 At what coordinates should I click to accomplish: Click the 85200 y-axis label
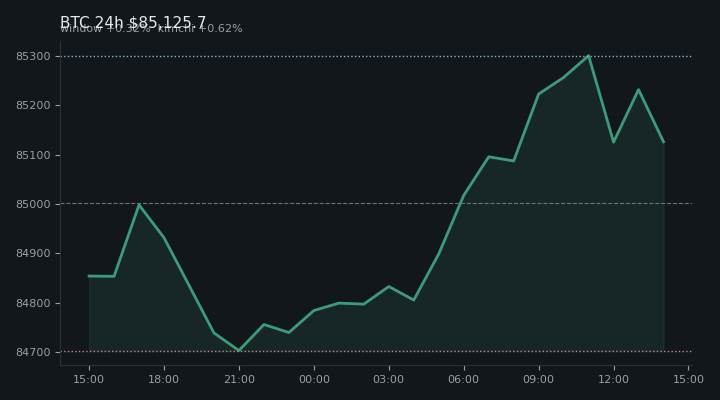tap(33, 106)
